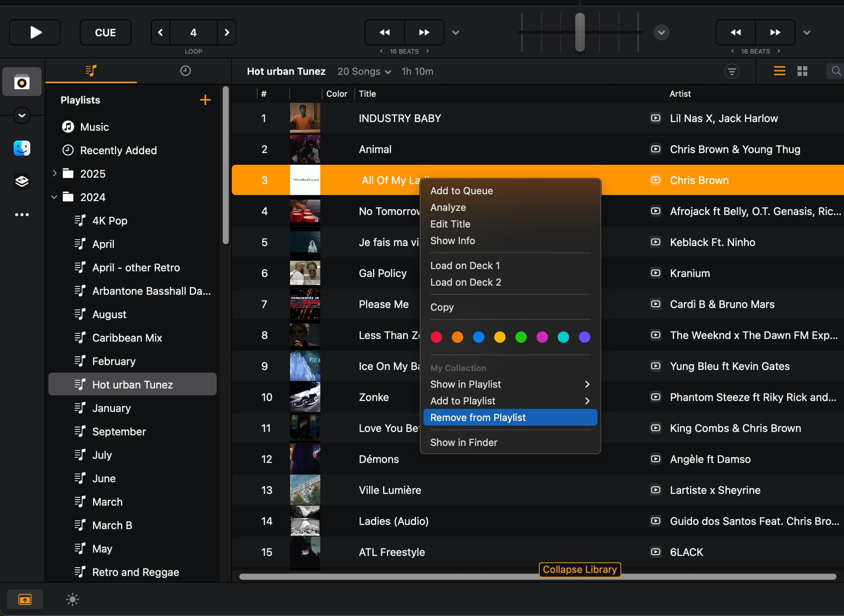Choose Show in Finder
This screenshot has width=844, height=616.
510,442
